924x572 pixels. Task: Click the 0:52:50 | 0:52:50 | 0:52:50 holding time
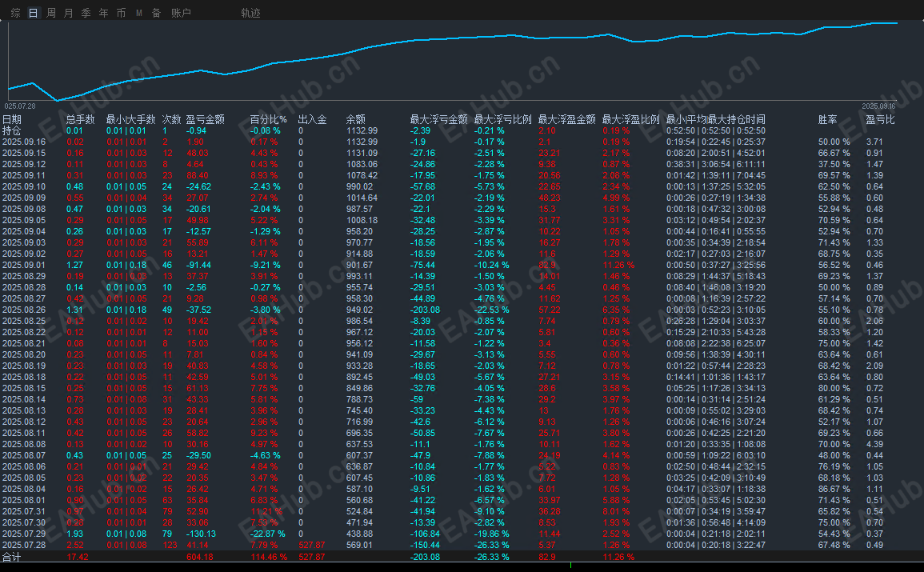(716, 130)
